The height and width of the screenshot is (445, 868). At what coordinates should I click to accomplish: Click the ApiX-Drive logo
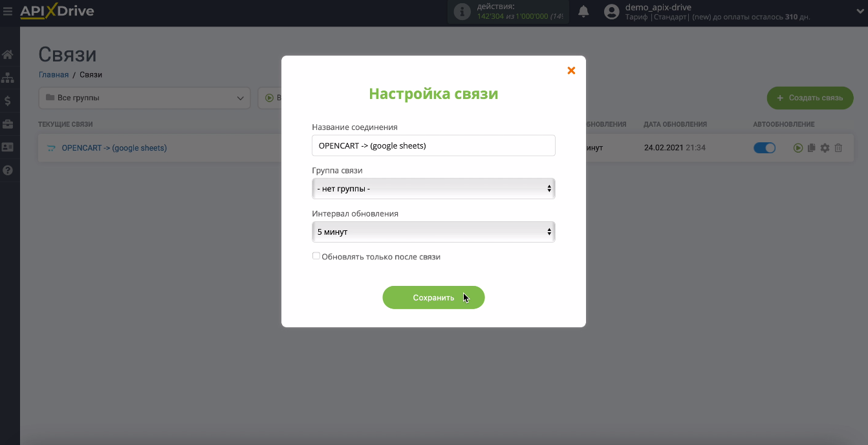(x=57, y=11)
